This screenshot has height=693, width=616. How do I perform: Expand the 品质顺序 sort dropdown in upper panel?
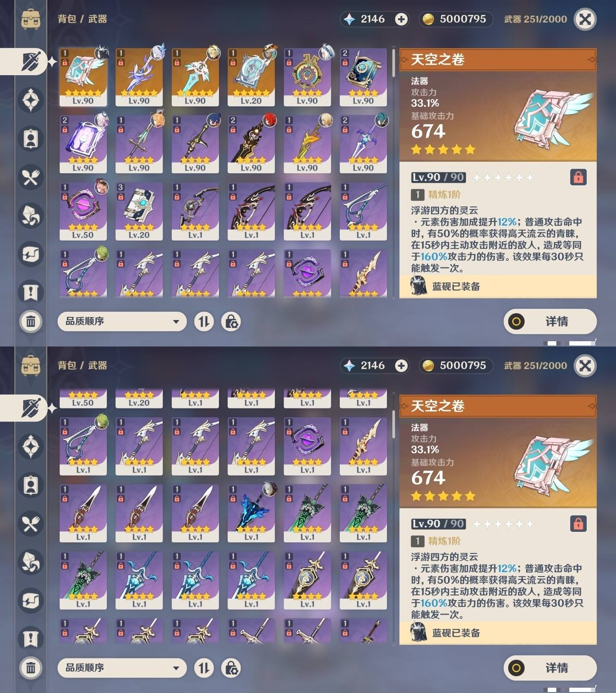[x=122, y=321]
